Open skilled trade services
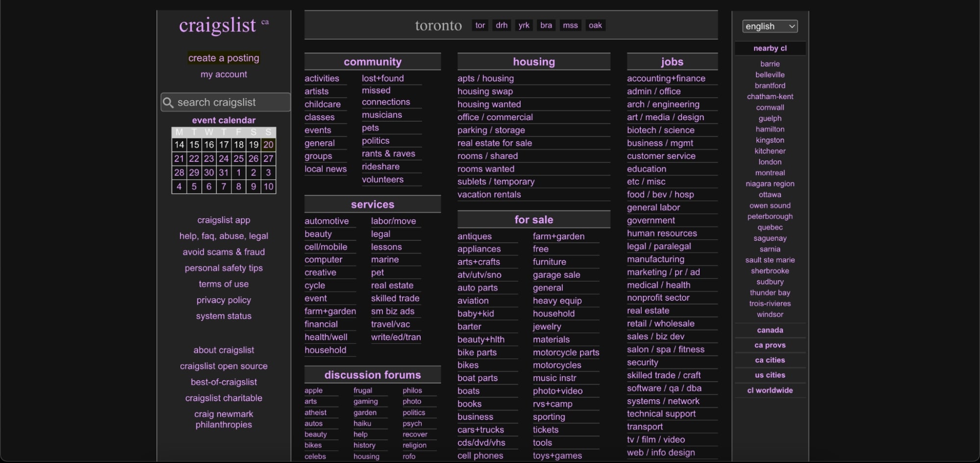This screenshot has width=980, height=463. pyautogui.click(x=395, y=298)
